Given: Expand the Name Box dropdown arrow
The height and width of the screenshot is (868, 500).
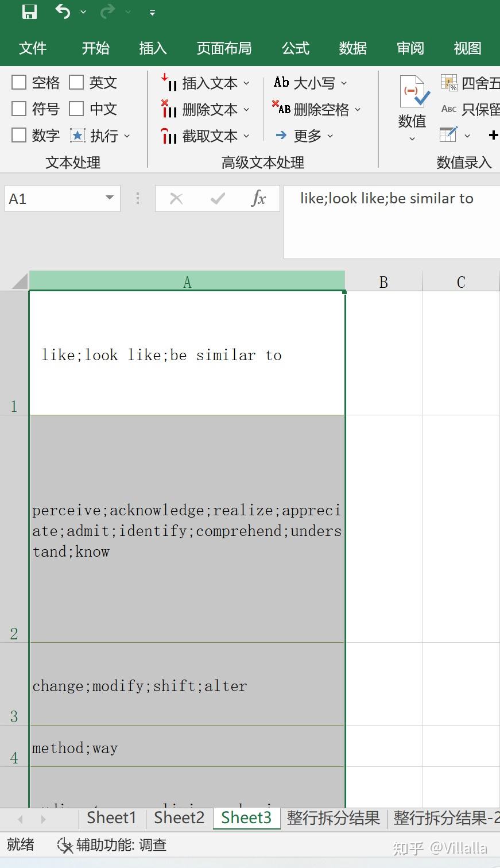Looking at the screenshot, I should pyautogui.click(x=109, y=198).
